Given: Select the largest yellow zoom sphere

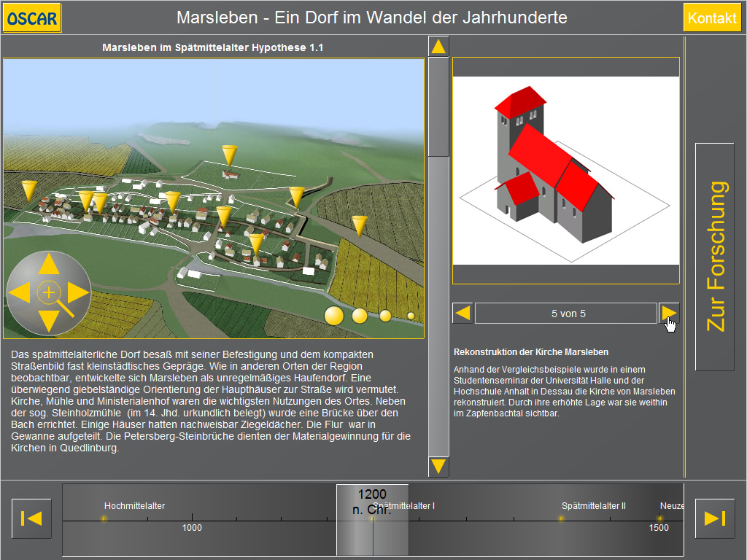Looking at the screenshot, I should point(333,315).
